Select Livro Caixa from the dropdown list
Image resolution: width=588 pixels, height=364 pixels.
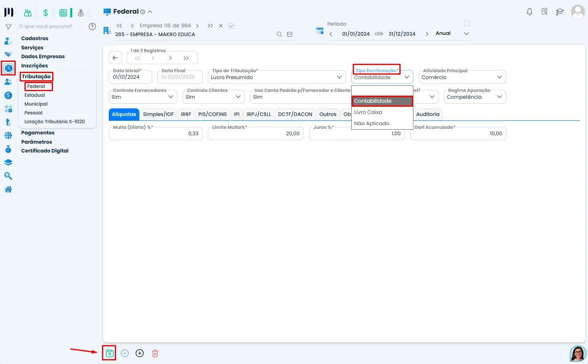[x=368, y=112]
